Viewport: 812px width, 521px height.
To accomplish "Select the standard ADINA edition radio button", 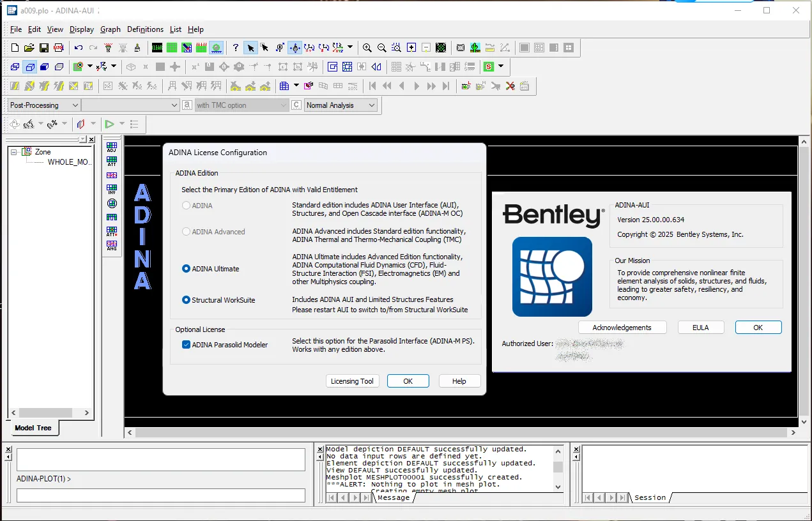I will tap(187, 206).
